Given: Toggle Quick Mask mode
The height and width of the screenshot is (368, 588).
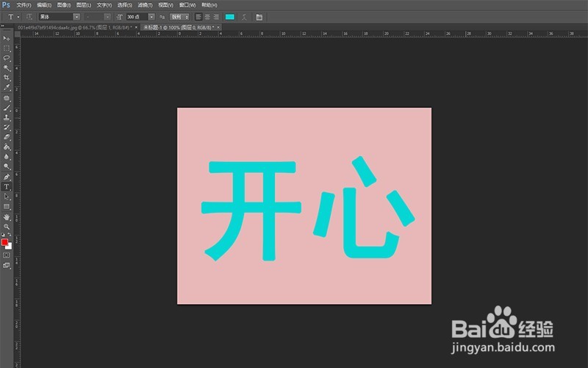Looking at the screenshot, I should [7, 255].
